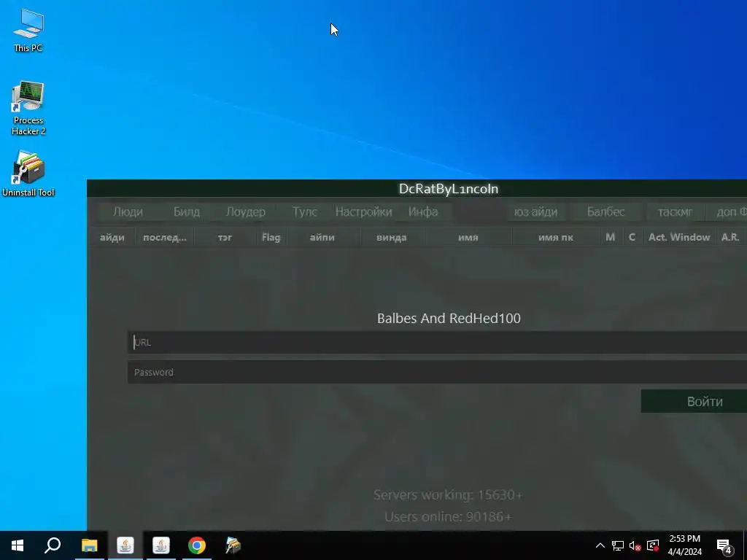Click the послед... column header

point(165,237)
